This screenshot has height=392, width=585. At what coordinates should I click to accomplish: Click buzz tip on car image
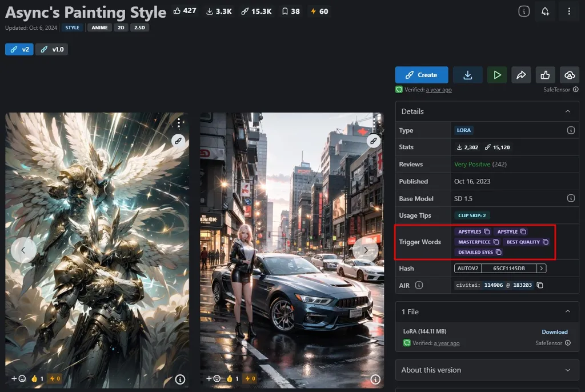tap(250, 378)
